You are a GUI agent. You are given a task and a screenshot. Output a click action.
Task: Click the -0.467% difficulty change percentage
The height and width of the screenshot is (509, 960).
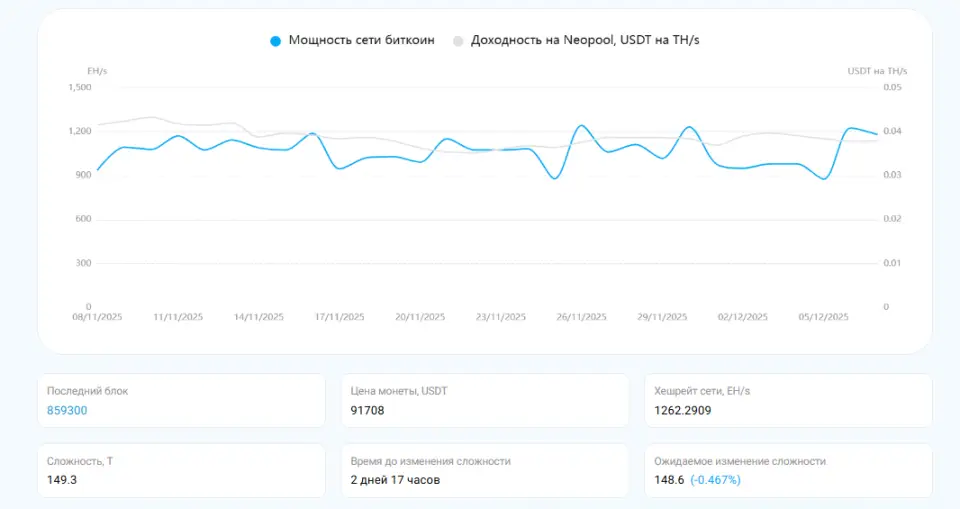715,480
